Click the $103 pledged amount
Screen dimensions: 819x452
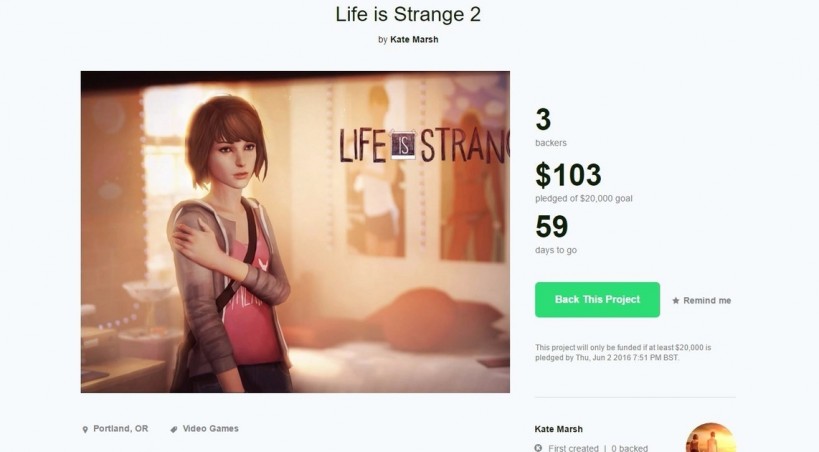coord(568,176)
